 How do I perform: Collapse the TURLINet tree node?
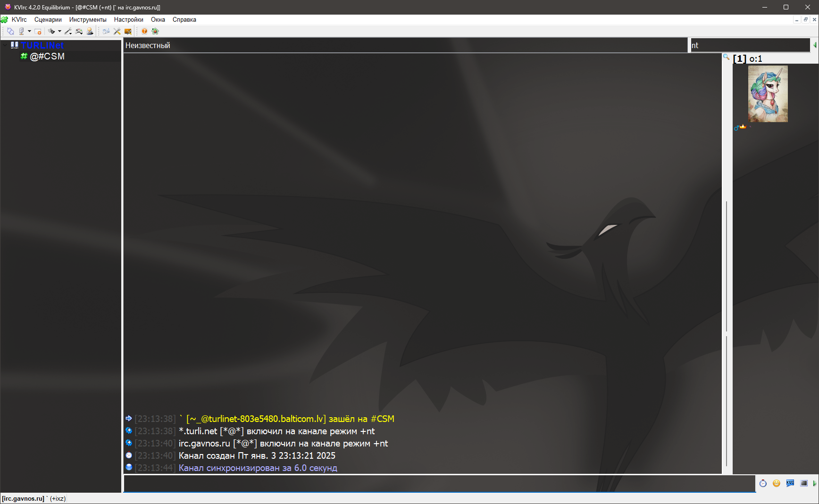coord(5,45)
